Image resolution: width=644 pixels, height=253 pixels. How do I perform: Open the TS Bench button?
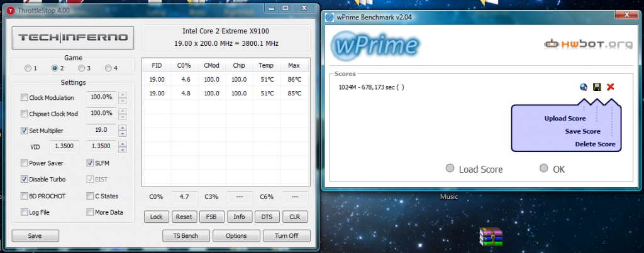coord(186,236)
